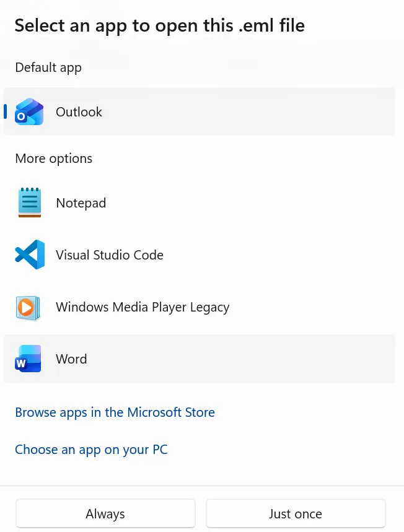
Task: Click the Windows Media Player Legacy icon
Action: [29, 307]
